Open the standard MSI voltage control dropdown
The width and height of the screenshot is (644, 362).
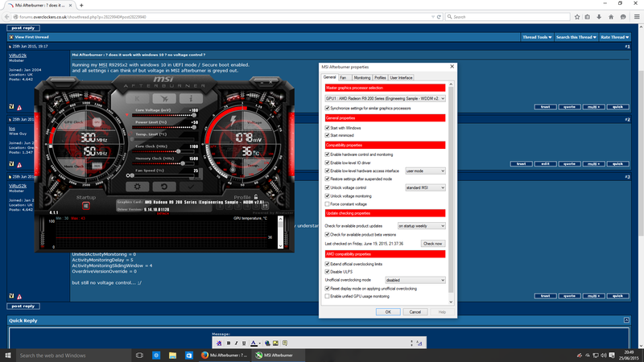425,187
